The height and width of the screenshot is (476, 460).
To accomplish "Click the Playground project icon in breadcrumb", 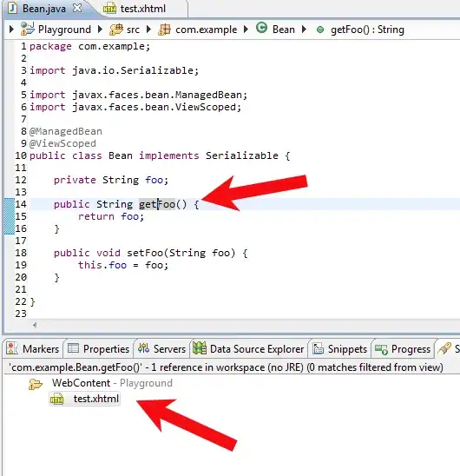I will [x=27, y=30].
